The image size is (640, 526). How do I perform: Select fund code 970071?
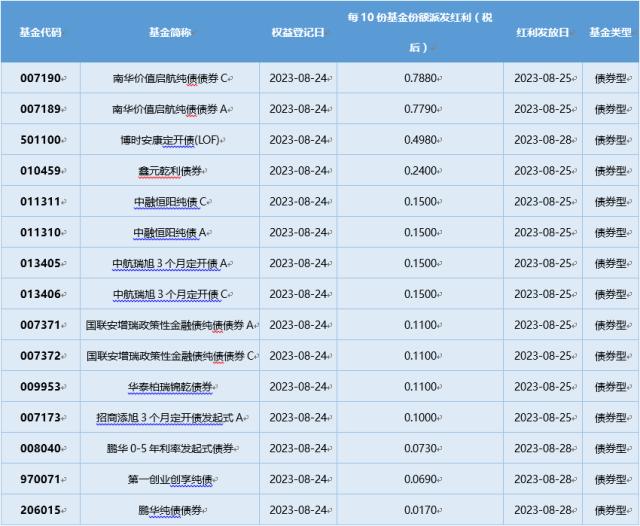40,479
